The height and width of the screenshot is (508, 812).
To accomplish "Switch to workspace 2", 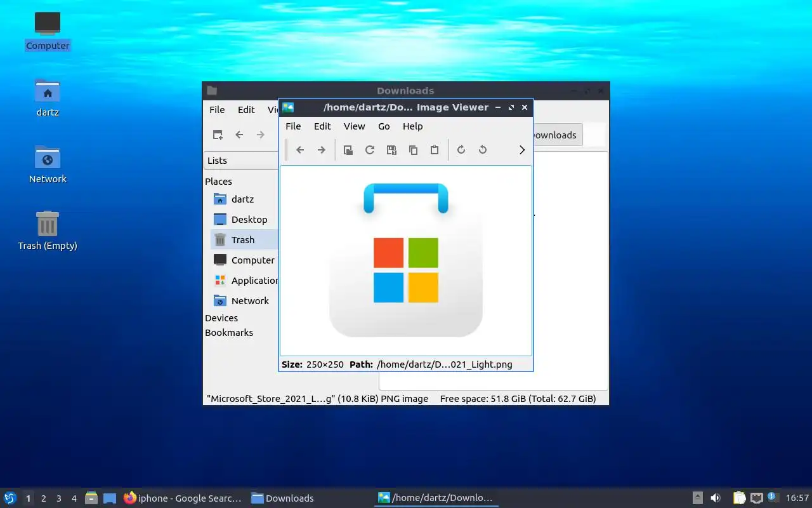I will pyautogui.click(x=43, y=498).
